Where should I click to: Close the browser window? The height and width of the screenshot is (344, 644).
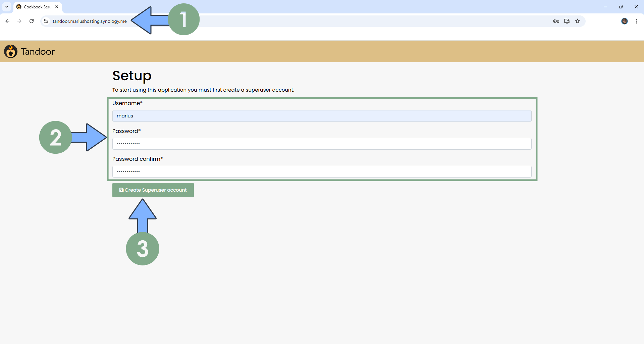click(636, 7)
